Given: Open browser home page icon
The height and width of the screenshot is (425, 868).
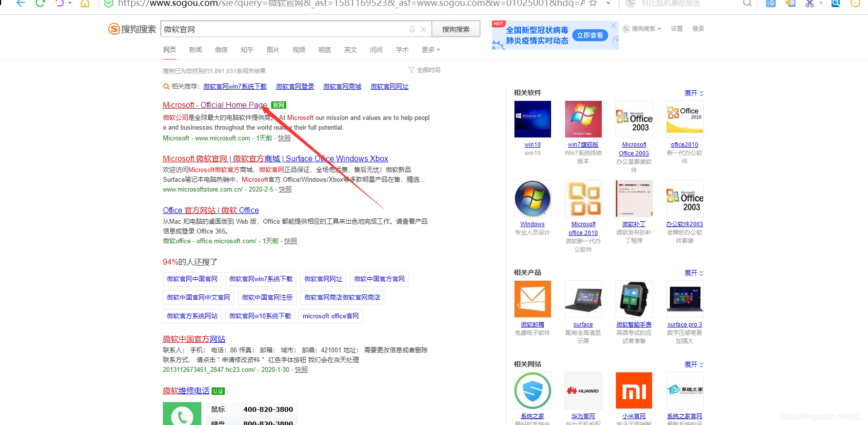Looking at the screenshot, I should (x=85, y=3).
